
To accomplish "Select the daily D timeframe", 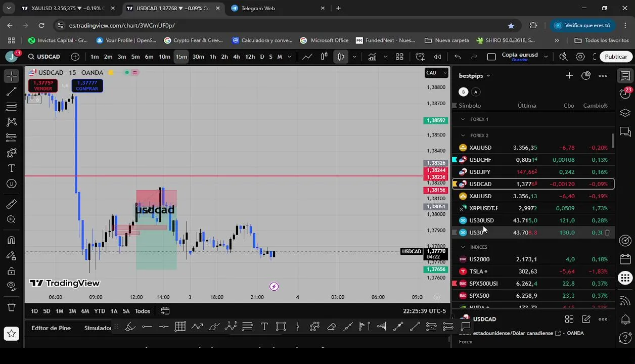I will pos(262,57).
